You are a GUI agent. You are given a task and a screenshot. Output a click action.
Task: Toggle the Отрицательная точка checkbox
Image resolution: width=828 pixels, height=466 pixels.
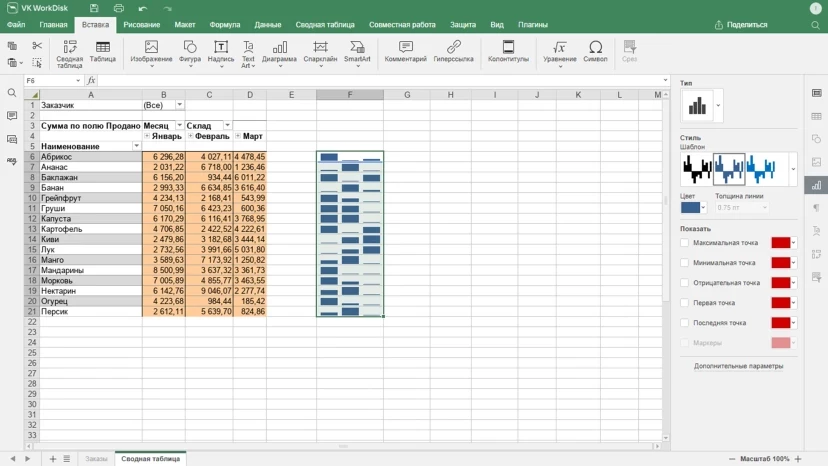pos(685,283)
